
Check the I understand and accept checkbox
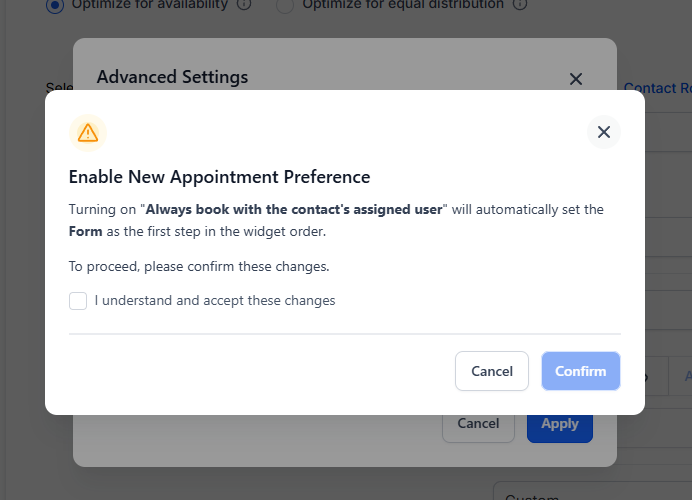78,301
